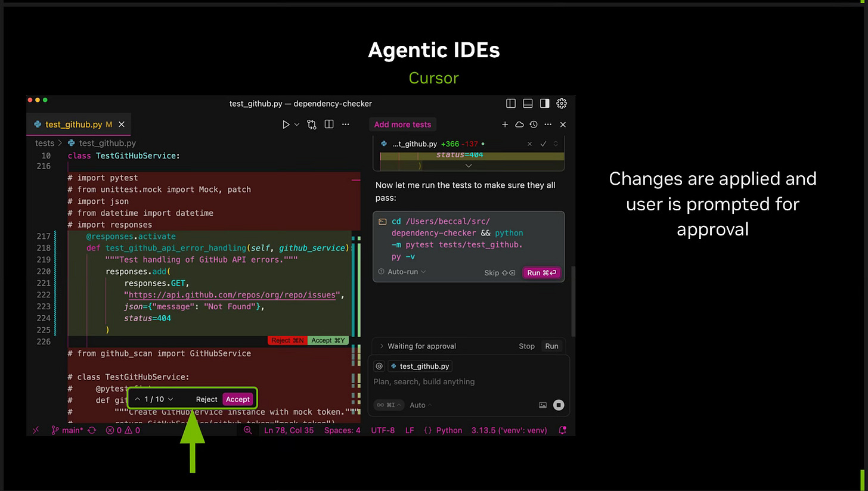This screenshot has height=491, width=868.
Task: Stop generation with the round stop button
Action: point(559,405)
